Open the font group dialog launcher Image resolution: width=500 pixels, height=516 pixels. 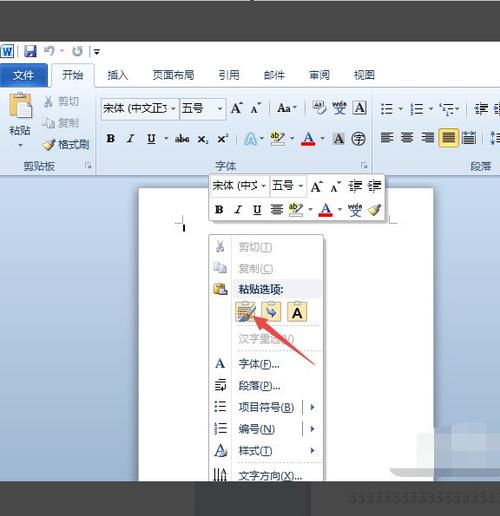pos(364,165)
